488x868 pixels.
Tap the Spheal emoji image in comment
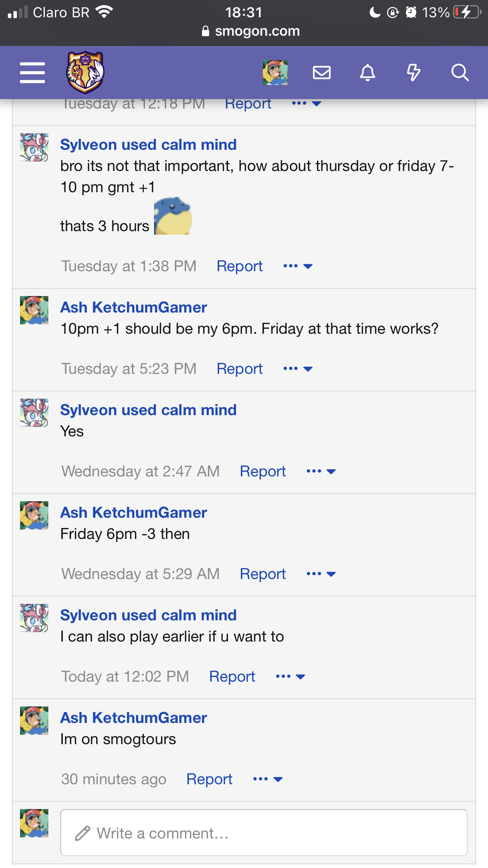[172, 216]
